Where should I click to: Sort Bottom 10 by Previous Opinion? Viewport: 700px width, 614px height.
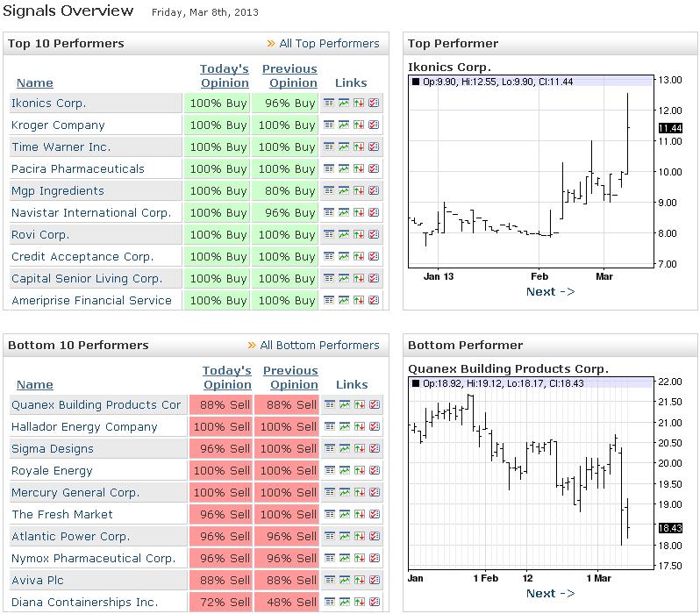click(x=291, y=377)
